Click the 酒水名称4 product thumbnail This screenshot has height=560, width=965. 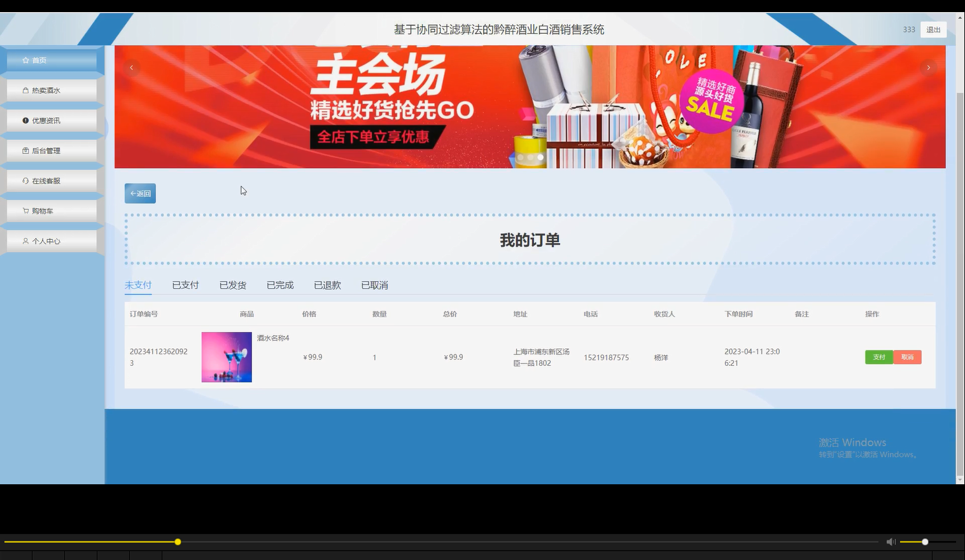point(226,357)
